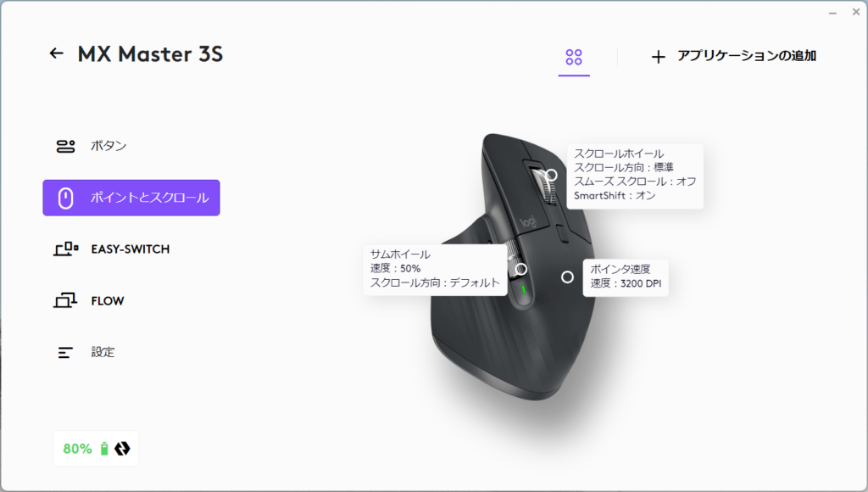Click the ボタン sidebar icon
The height and width of the screenshot is (492, 868).
[65, 146]
